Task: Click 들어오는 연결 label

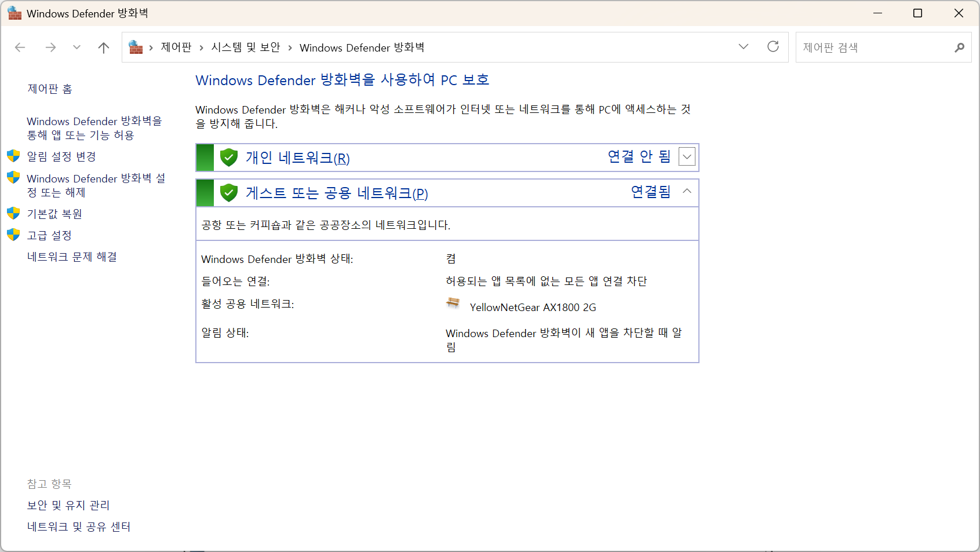Action: point(235,281)
